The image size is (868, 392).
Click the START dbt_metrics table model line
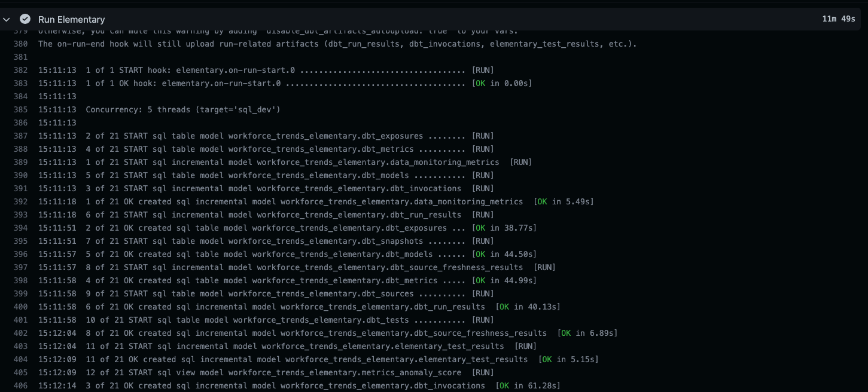tap(266, 149)
